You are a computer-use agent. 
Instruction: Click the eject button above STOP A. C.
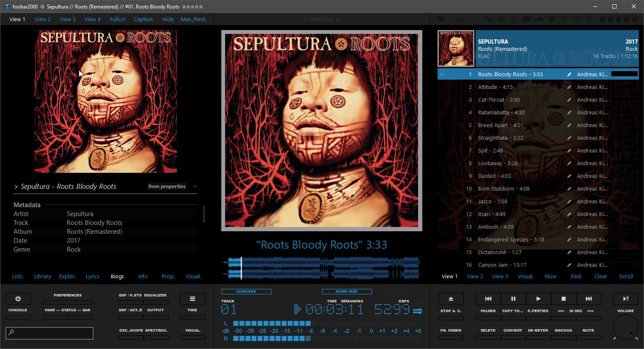pos(451,299)
